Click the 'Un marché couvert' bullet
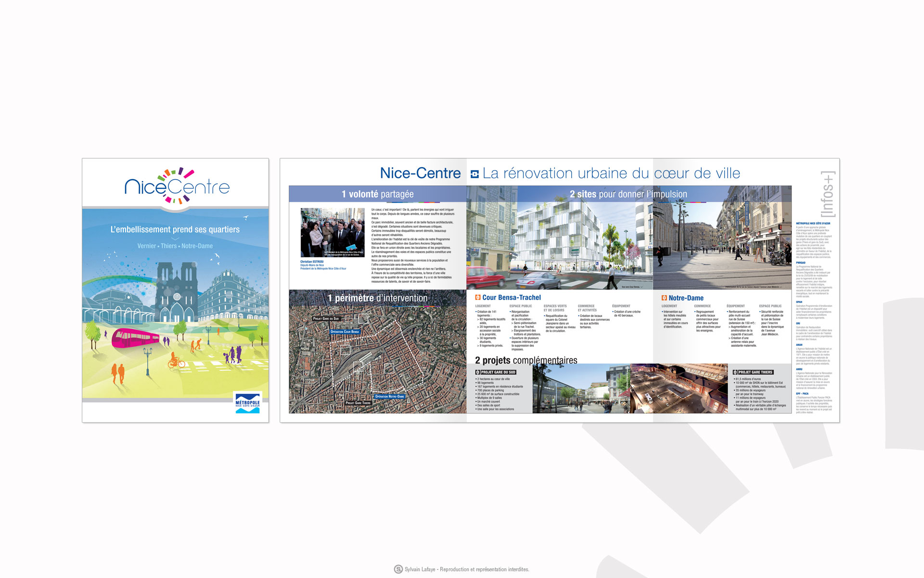This screenshot has width=924, height=578. pos(488,402)
